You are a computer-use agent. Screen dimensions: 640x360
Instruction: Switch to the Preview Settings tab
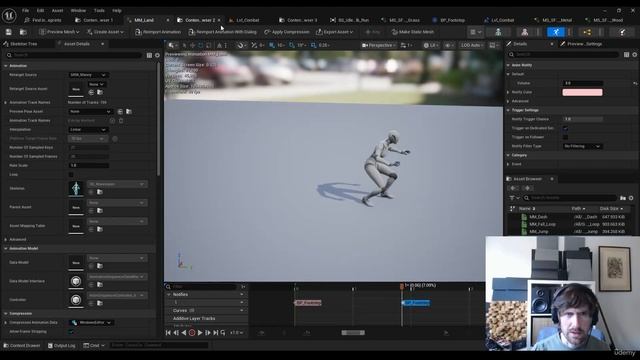coord(581,44)
